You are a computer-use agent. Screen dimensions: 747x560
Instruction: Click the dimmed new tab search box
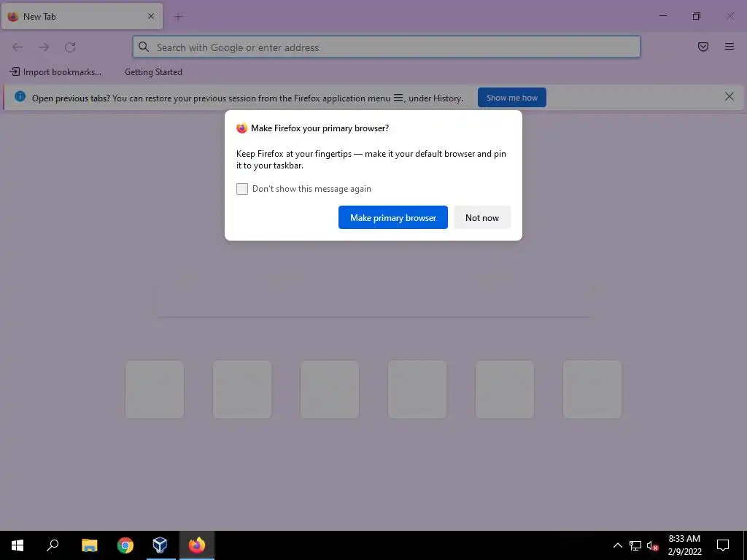click(374, 300)
